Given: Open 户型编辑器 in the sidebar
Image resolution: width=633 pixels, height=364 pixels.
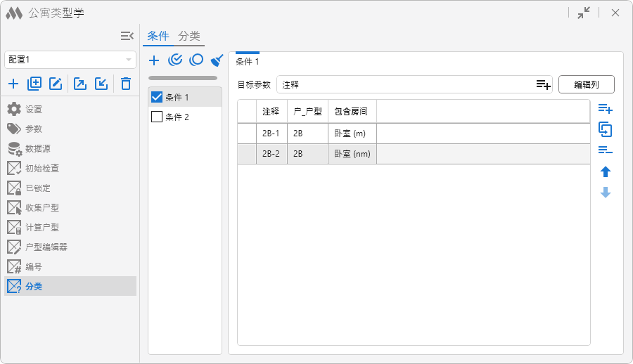Looking at the screenshot, I should pyautogui.click(x=46, y=247).
